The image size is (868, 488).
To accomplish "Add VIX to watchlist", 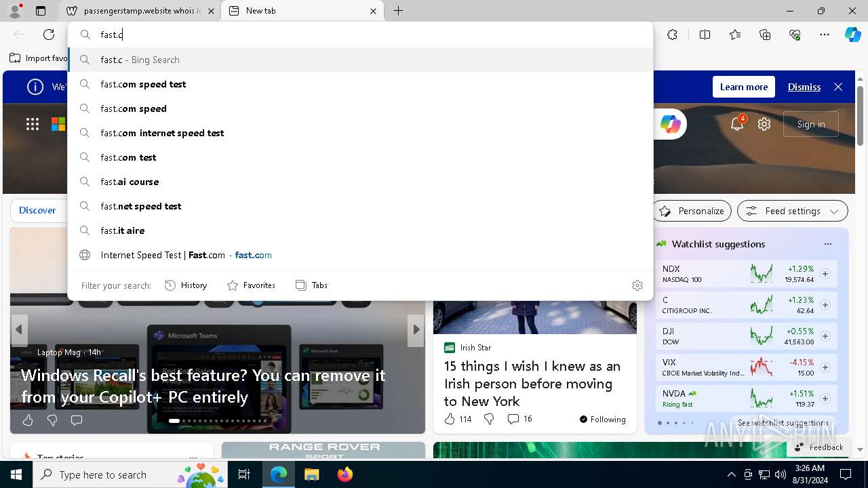I will click(x=825, y=367).
